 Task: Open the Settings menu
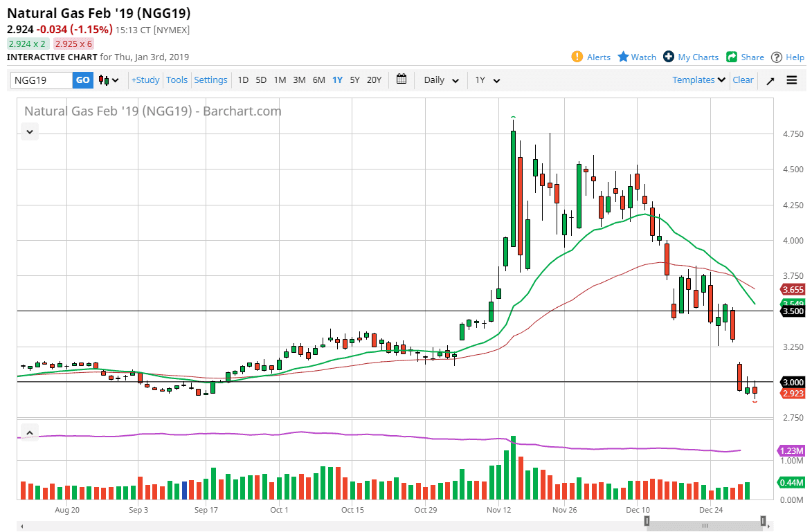click(210, 80)
